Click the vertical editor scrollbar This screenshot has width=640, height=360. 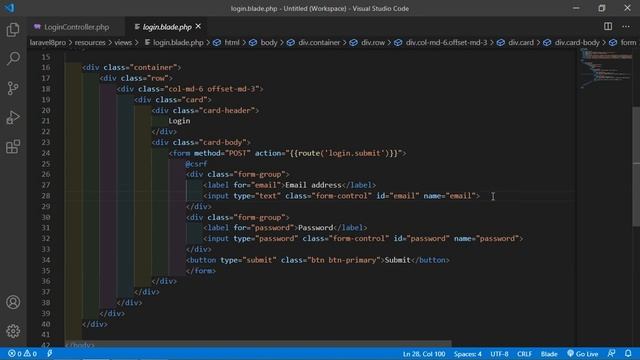point(636,166)
